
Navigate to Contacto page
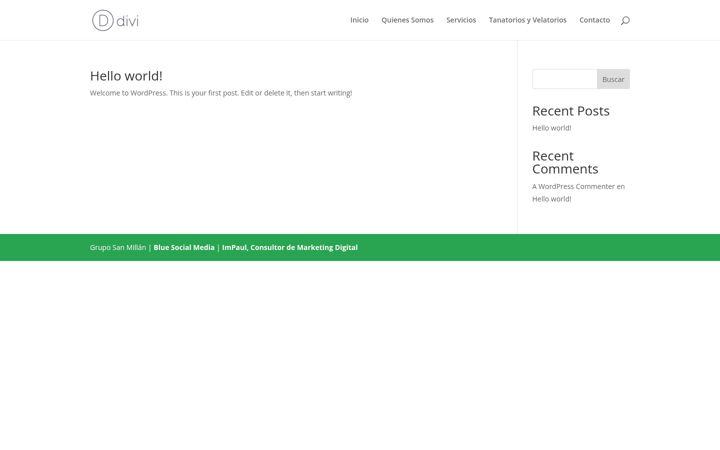(x=595, y=20)
